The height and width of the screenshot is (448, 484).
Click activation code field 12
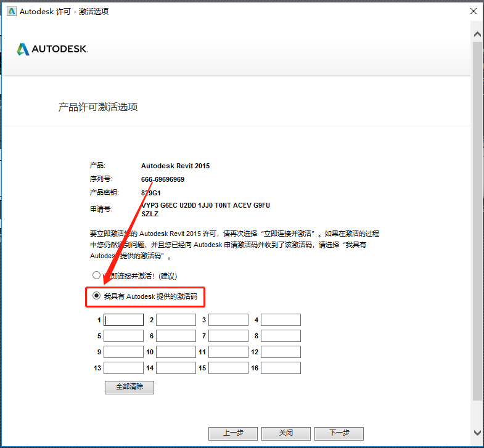281,352
